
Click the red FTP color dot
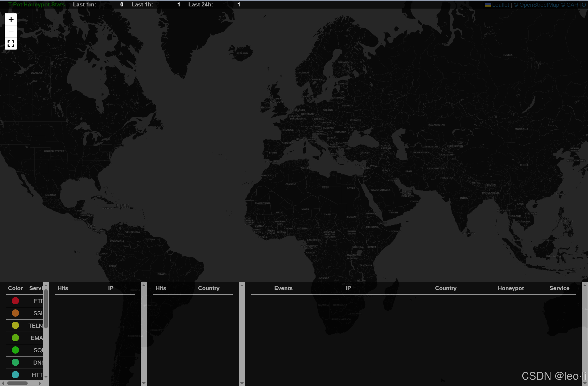(16, 301)
